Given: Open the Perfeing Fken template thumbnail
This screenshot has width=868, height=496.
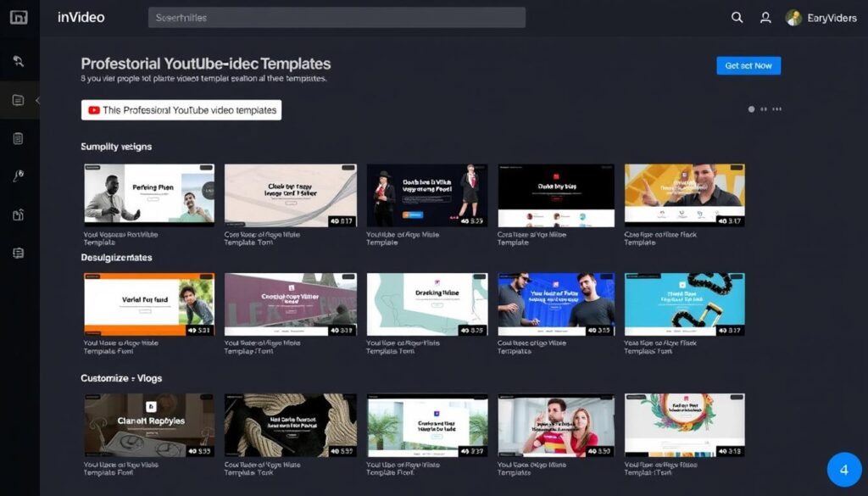Looking at the screenshot, I should [x=149, y=195].
